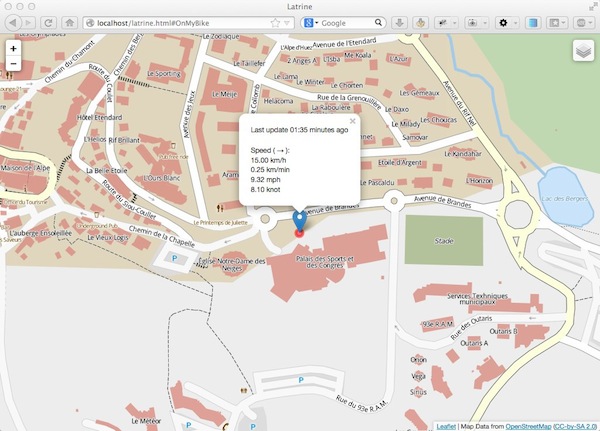Click the 'Outaris B' building label

coord(504,331)
